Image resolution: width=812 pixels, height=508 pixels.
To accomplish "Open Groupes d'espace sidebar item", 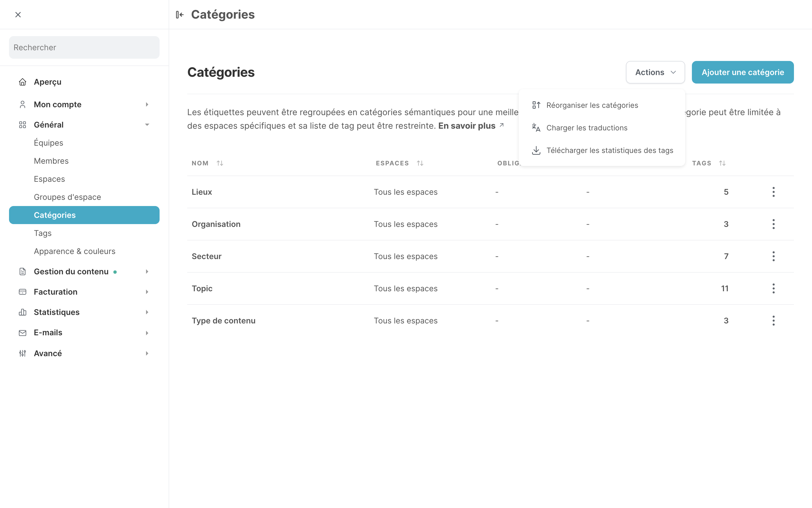I will (67, 197).
